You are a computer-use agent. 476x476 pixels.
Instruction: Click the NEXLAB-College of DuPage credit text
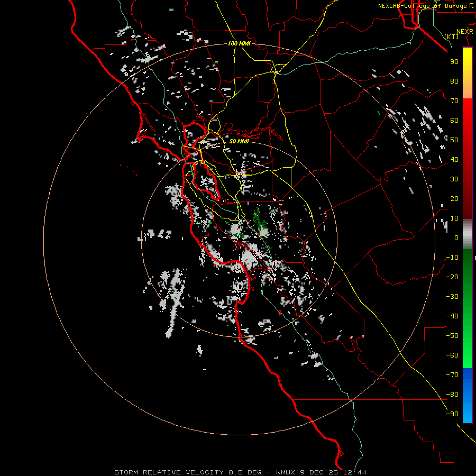pyautogui.click(x=425, y=6)
